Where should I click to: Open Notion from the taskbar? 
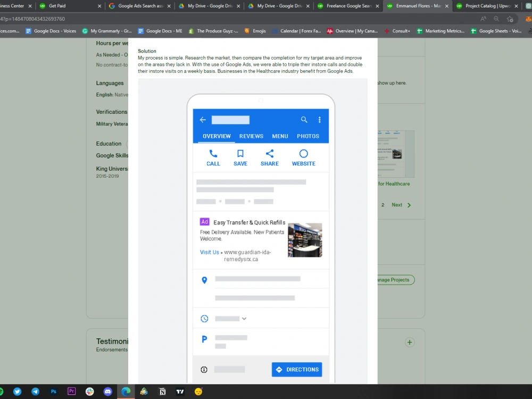point(162,392)
